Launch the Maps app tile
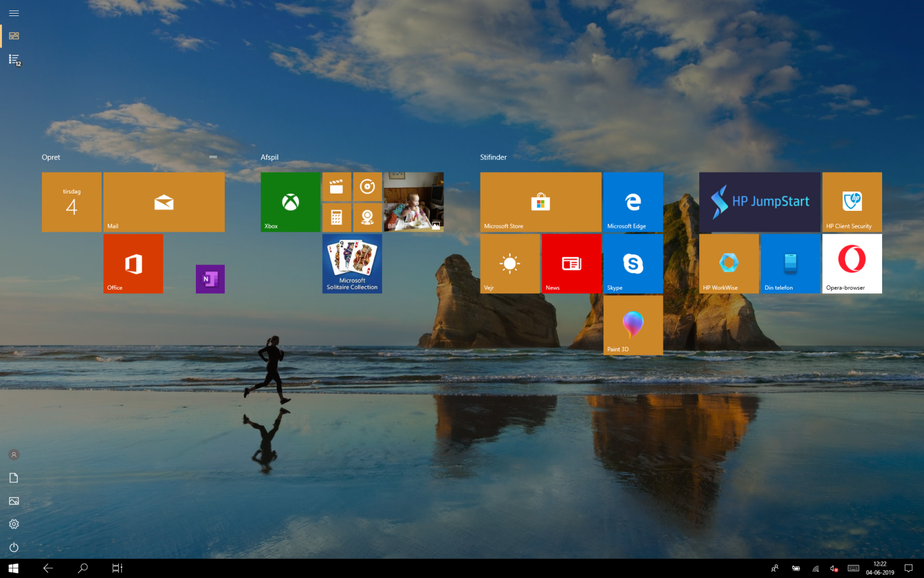The width and height of the screenshot is (924, 578). (x=368, y=218)
